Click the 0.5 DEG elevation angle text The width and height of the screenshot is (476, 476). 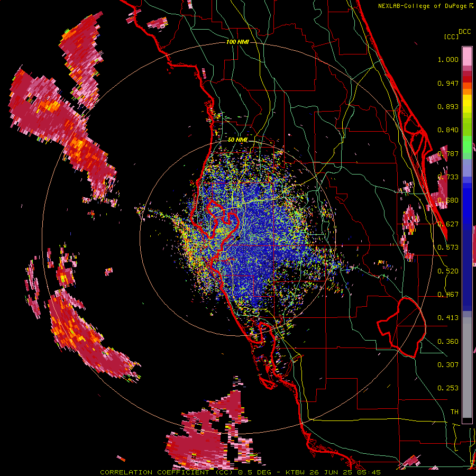pyautogui.click(x=255, y=472)
